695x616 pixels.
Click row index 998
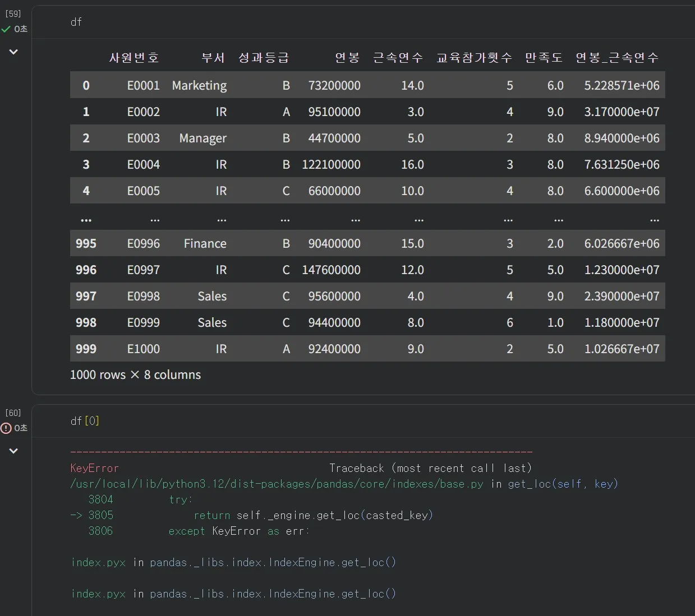point(86,322)
